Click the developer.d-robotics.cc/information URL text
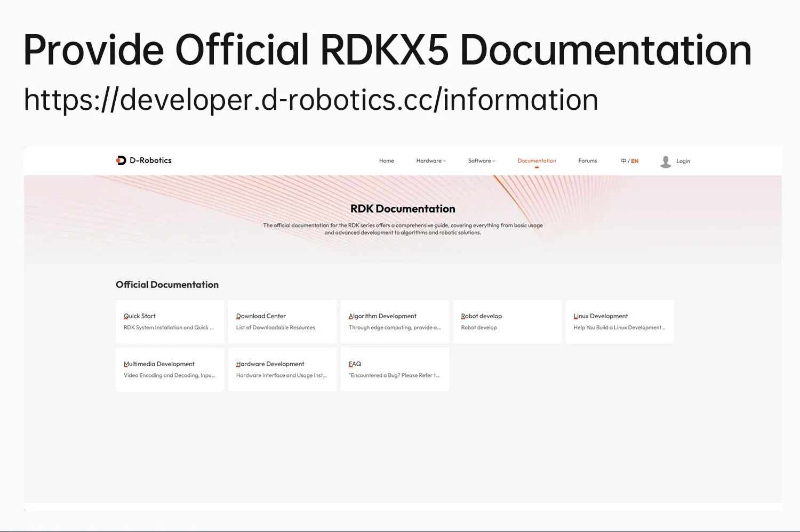This screenshot has height=532, width=800. 311,100
